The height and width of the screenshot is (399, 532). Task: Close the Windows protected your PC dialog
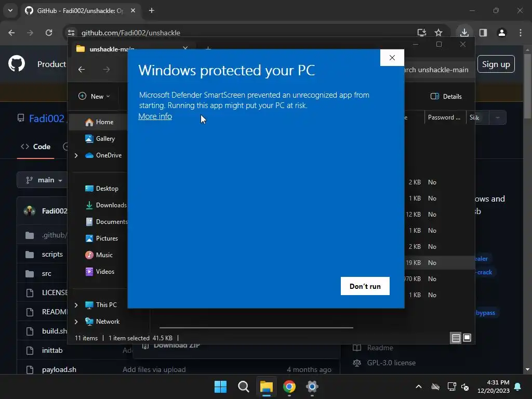coord(392,58)
